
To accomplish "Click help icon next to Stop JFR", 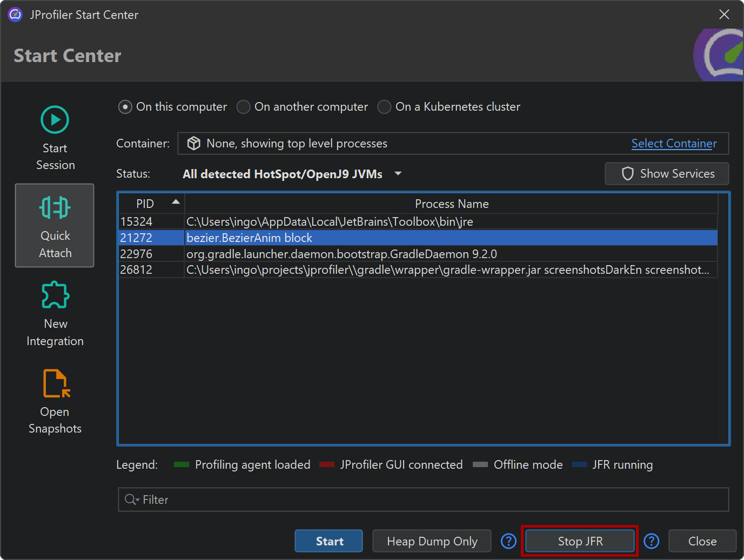I will (x=651, y=541).
